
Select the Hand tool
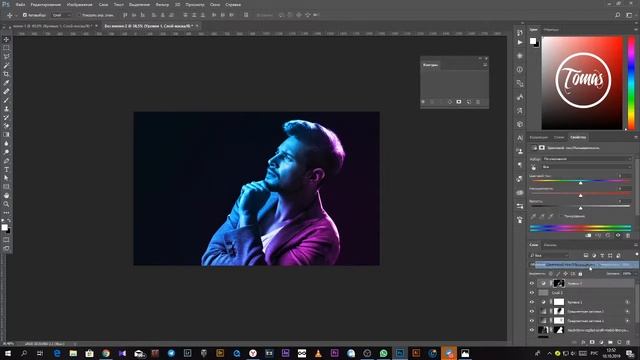click(x=6, y=196)
